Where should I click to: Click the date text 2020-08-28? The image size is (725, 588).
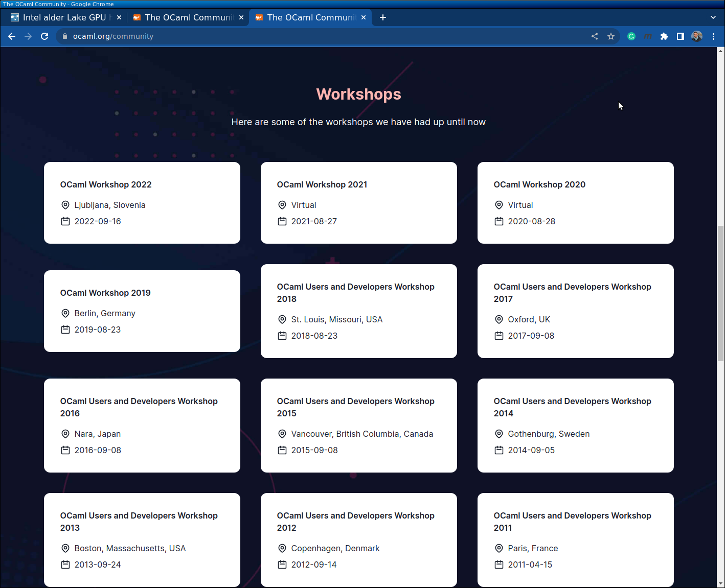pos(532,221)
